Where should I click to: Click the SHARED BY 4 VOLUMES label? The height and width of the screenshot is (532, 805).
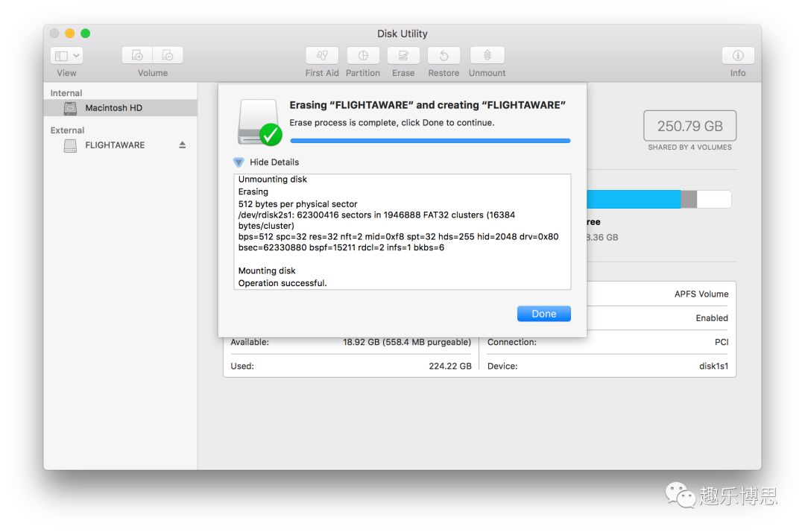pos(690,148)
